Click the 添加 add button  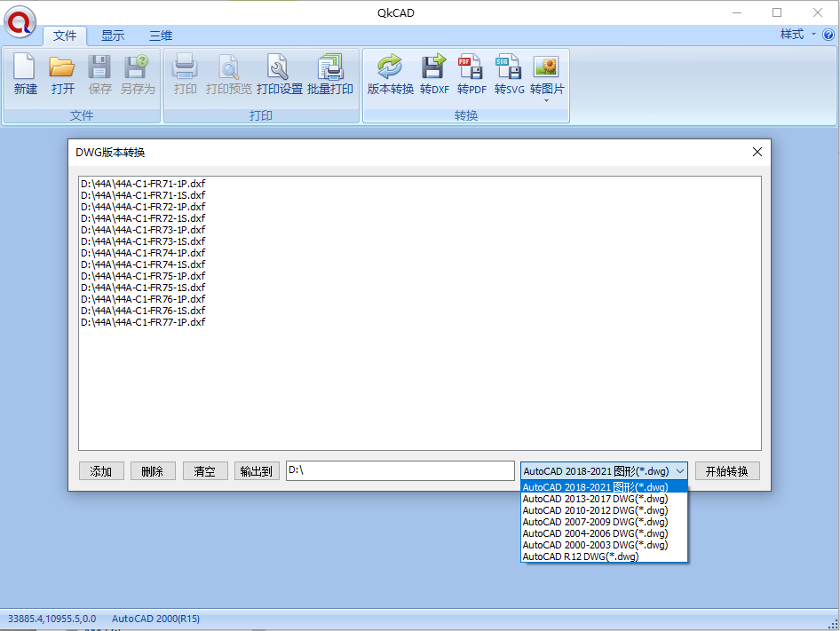click(x=101, y=471)
